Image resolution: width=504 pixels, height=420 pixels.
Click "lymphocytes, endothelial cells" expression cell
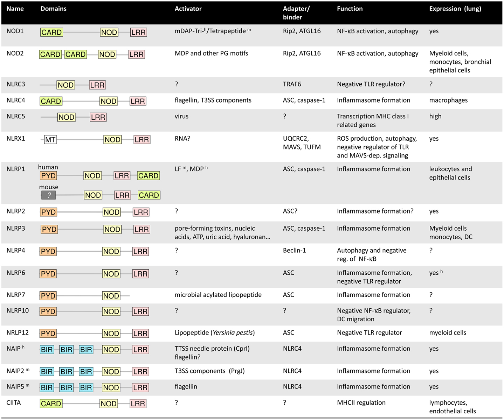pyautogui.click(x=453, y=407)
